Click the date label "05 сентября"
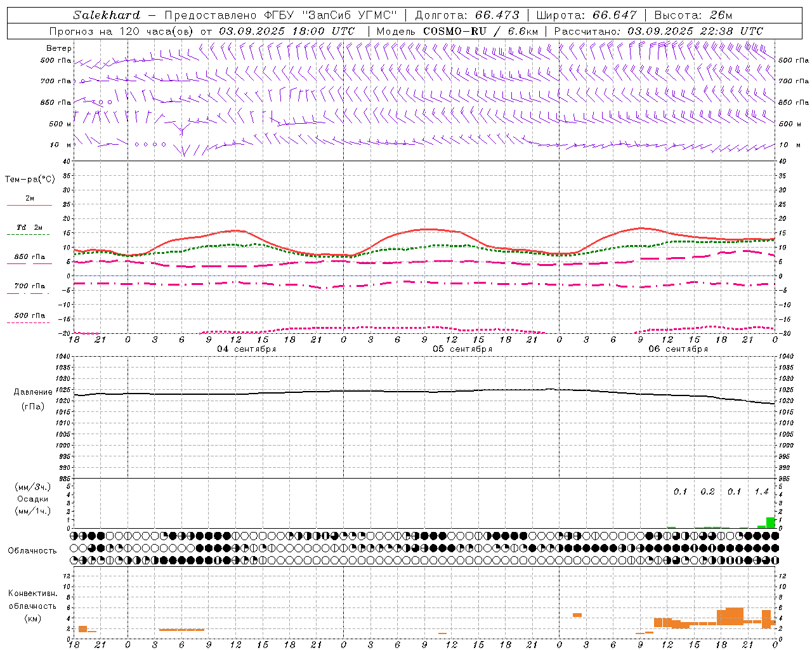Image resolution: width=812 pixels, height=650 pixels. click(462, 349)
